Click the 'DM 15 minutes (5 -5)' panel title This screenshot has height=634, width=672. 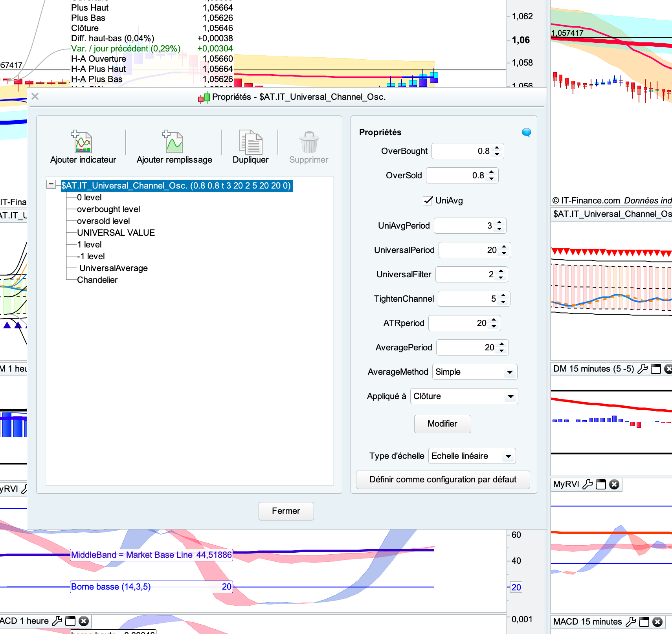[x=593, y=369]
